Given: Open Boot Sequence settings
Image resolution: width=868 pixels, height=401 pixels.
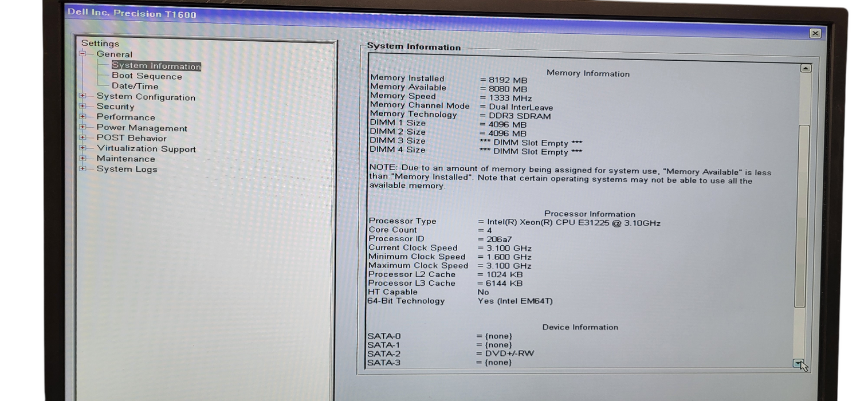Looking at the screenshot, I should tap(147, 76).
